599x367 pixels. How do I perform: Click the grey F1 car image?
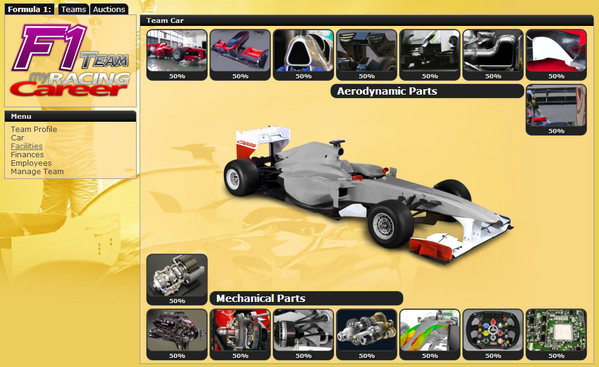click(367, 195)
